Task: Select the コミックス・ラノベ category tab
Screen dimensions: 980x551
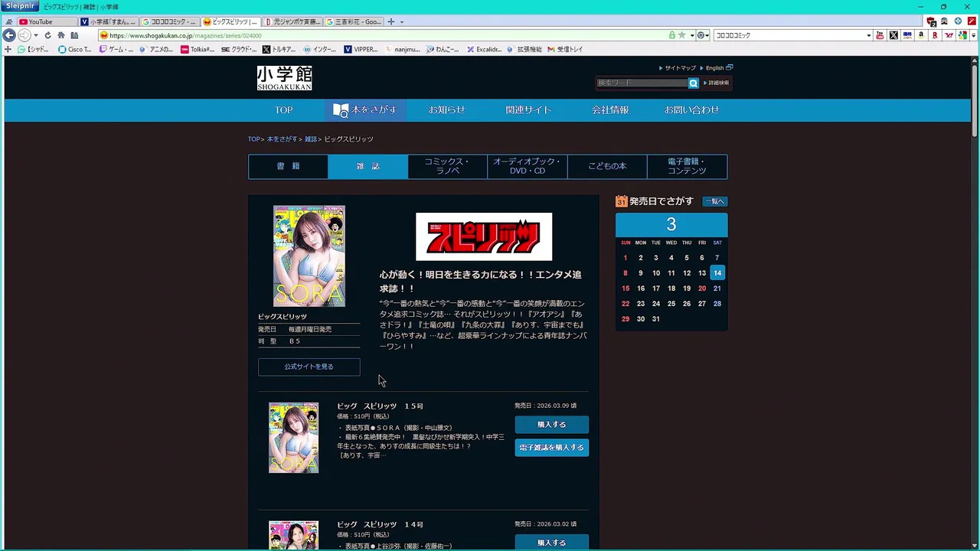Action: click(x=447, y=166)
